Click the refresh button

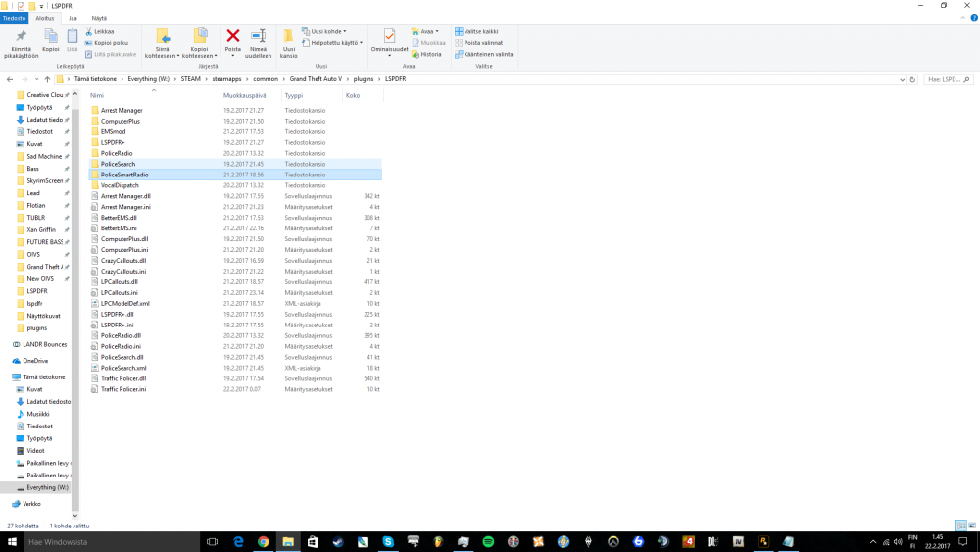coord(912,80)
